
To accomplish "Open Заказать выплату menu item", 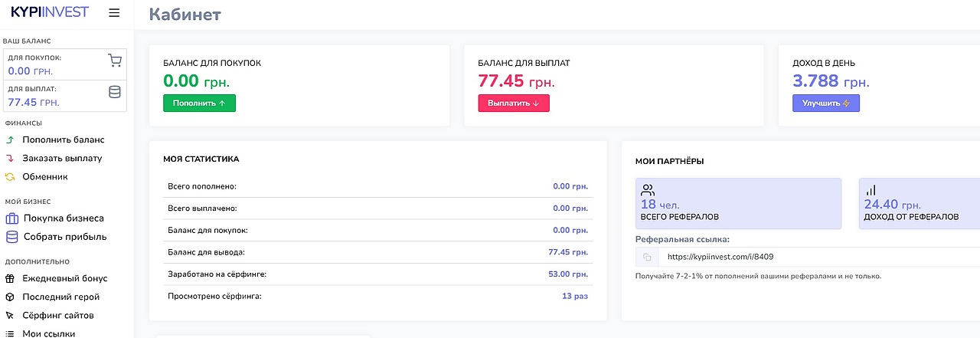I will click(62, 159).
